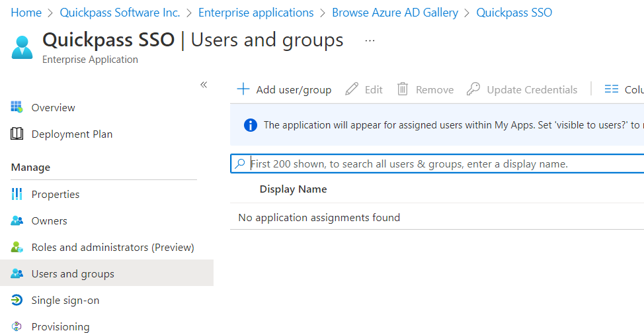Viewport: 644px width, 333px height.
Task: Click Add user/group button label
Action: click(x=294, y=89)
